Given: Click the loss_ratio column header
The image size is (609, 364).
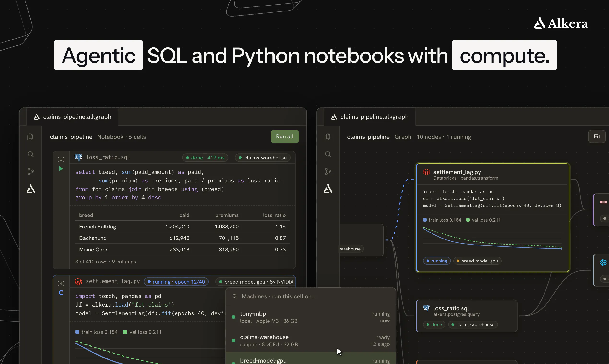Looking at the screenshot, I should (274, 215).
